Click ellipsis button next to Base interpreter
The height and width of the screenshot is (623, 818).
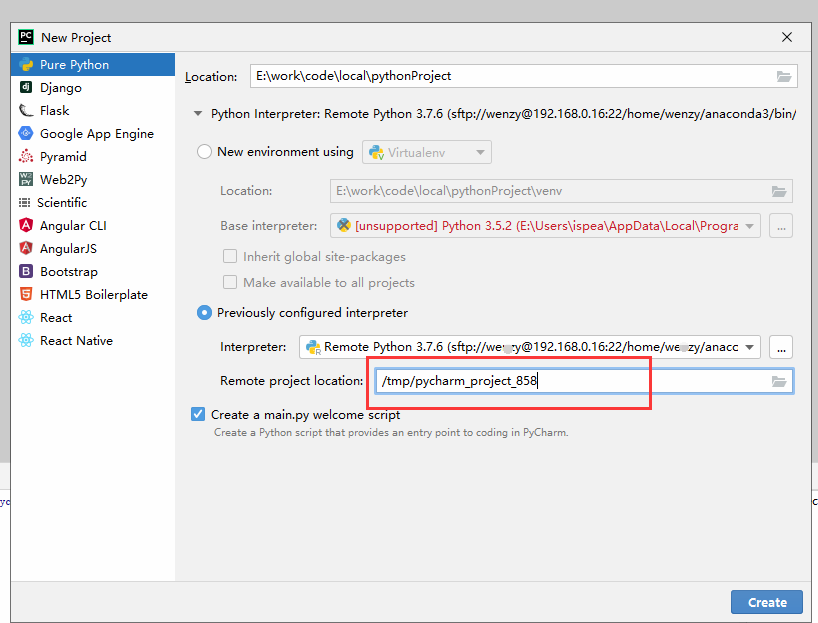(781, 226)
